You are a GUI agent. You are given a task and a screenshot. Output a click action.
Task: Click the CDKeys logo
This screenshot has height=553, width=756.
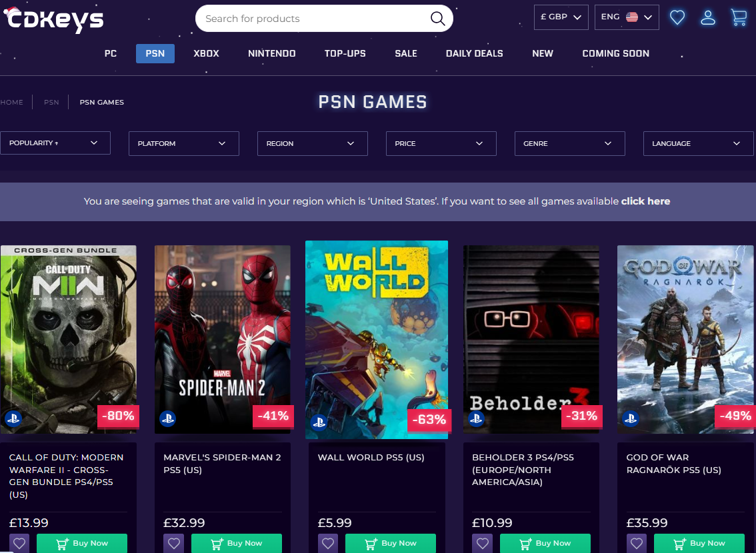pos(53,20)
